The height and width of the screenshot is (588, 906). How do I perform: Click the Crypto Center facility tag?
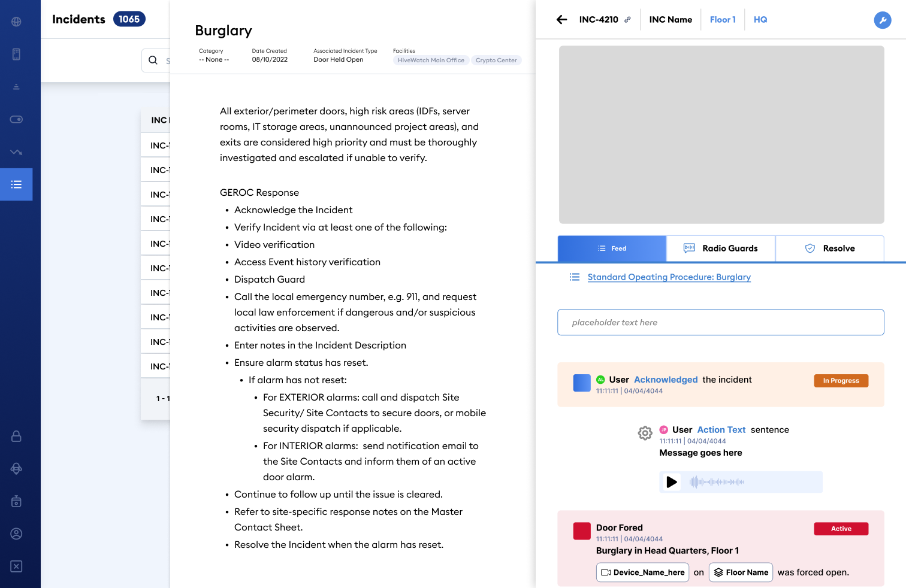coord(496,60)
